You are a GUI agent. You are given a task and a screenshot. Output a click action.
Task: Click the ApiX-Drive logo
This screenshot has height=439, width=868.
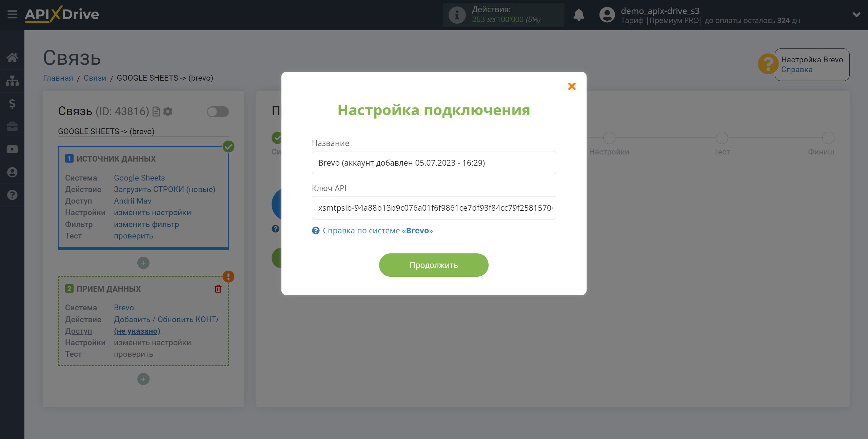coord(62,14)
